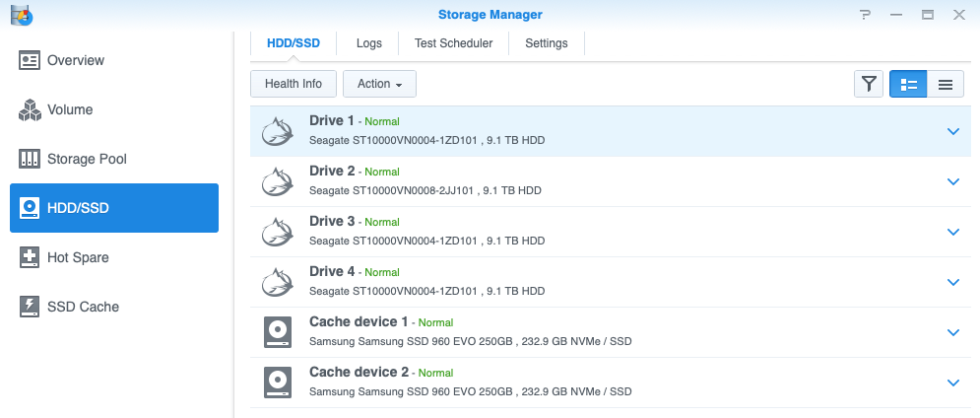Image resolution: width=980 pixels, height=418 pixels.
Task: Click the Storage Manager app icon in title bar
Action: tap(22, 15)
